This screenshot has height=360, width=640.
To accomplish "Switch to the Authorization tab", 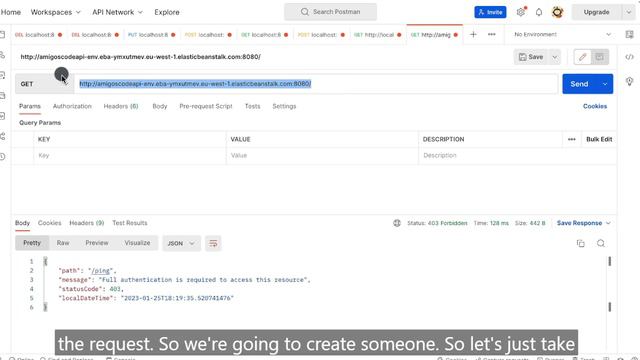I will pos(72,106).
